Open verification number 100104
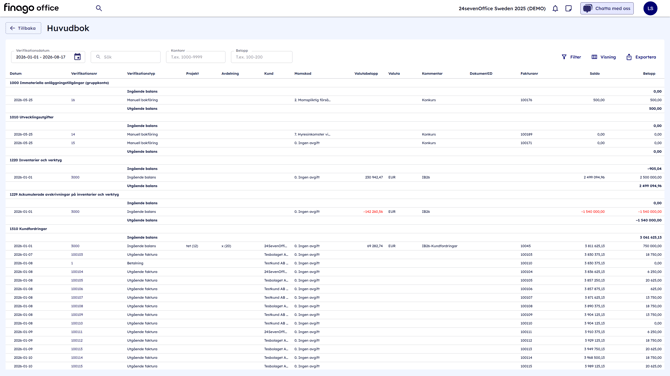The image size is (670, 376). [x=77, y=272]
